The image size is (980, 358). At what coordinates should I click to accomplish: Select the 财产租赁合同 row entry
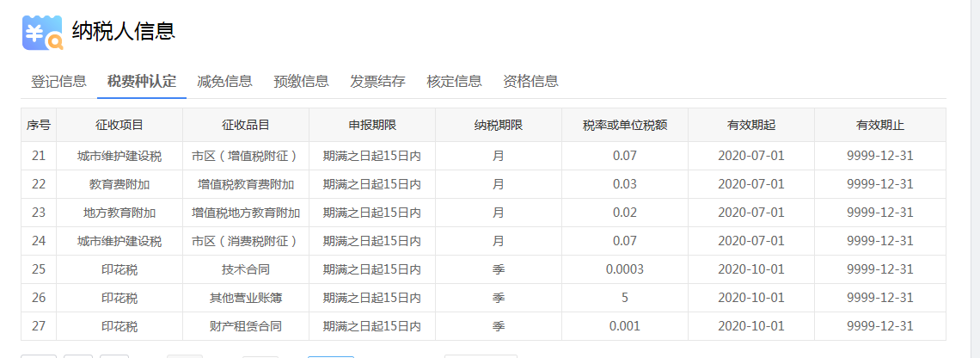246,326
